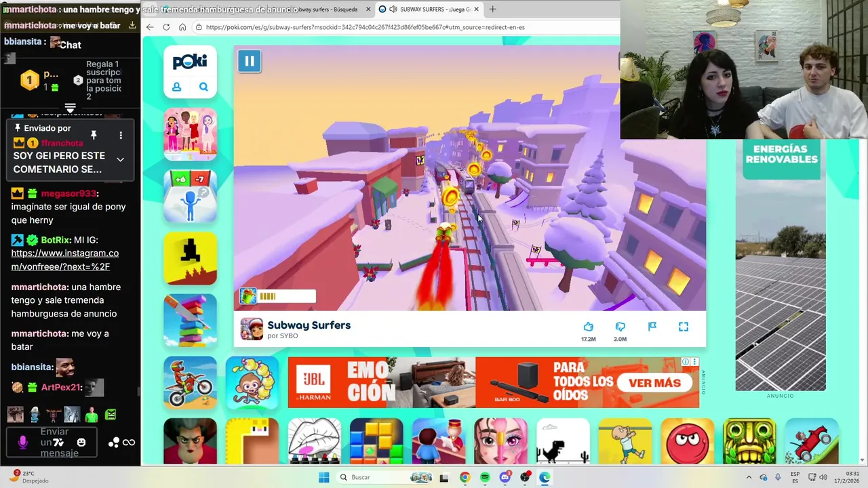Open pinned message three-dot menu
Viewport: 868px width, 488px height.
pos(121,136)
